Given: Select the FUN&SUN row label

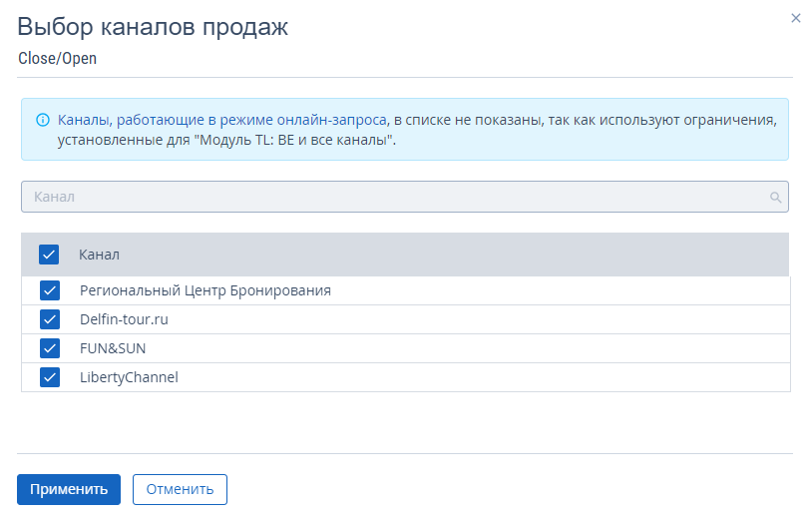Looking at the screenshot, I should point(113,348).
